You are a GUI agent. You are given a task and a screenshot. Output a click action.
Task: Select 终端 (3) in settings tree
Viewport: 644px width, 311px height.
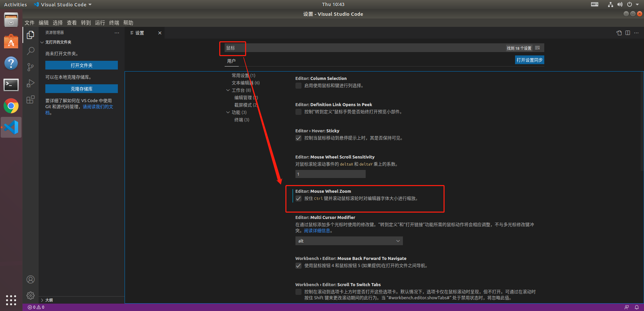242,120
